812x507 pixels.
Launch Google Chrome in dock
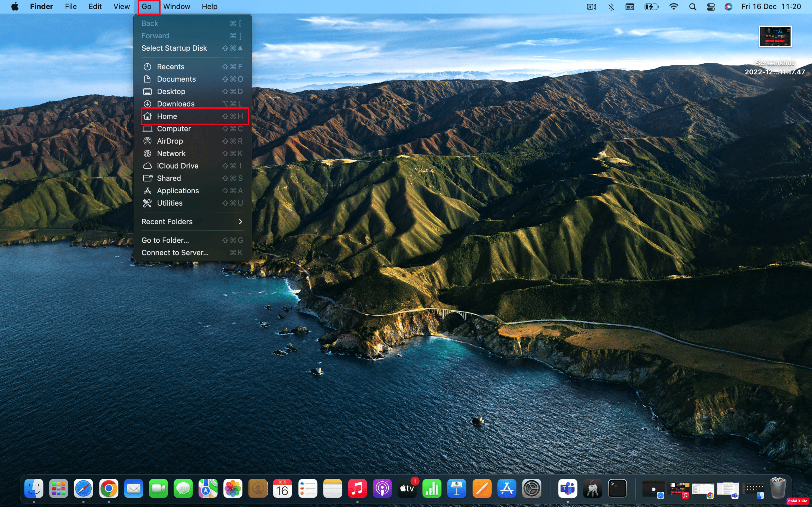[x=108, y=489]
